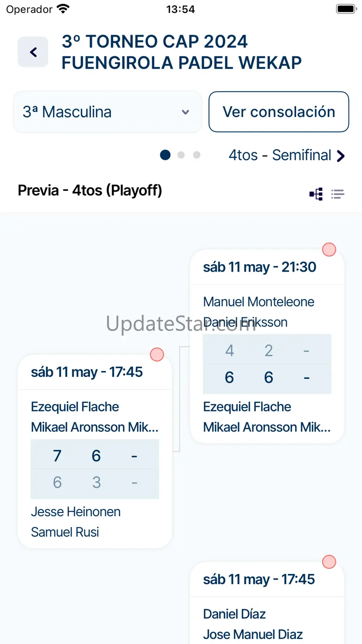
Task: Tap red dot on Ezequiel Flache 17:45 match
Action: click(x=157, y=355)
